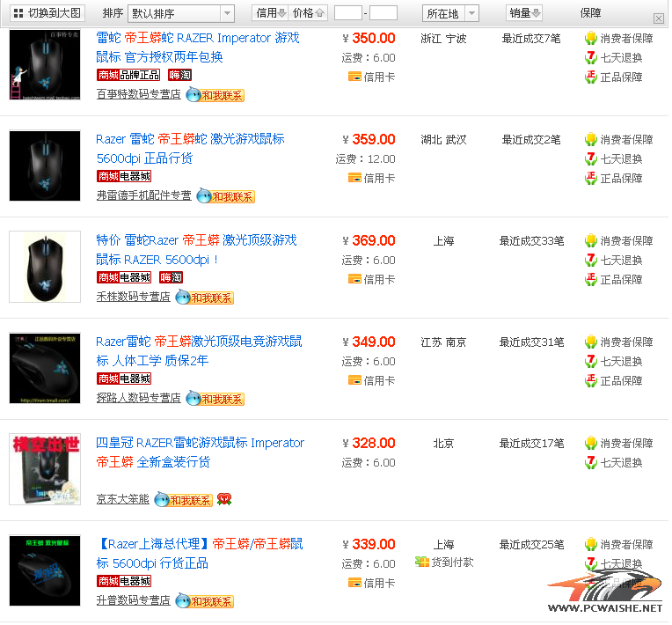This screenshot has width=672, height=625.
Task: Sort listings by 价格 price
Action: point(308,13)
